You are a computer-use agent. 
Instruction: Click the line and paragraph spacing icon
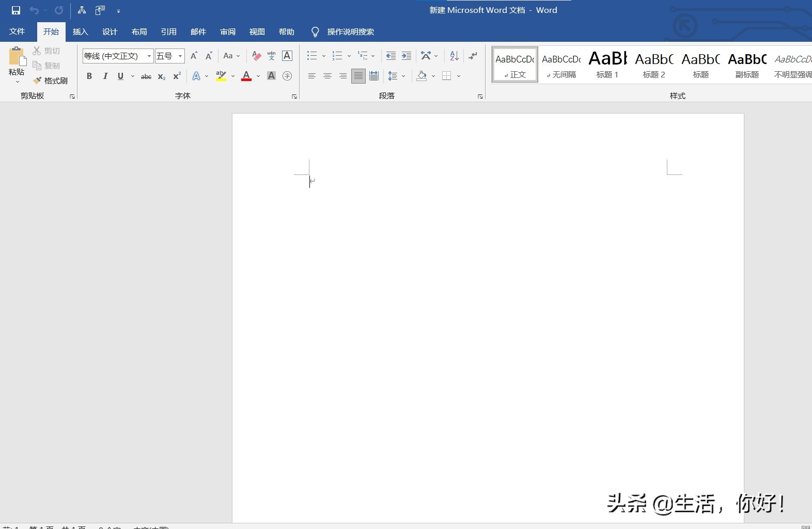393,76
